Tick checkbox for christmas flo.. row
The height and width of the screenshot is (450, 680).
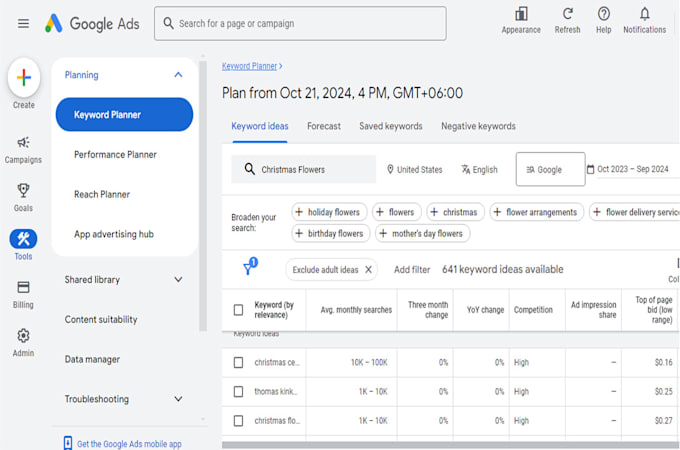(x=238, y=421)
